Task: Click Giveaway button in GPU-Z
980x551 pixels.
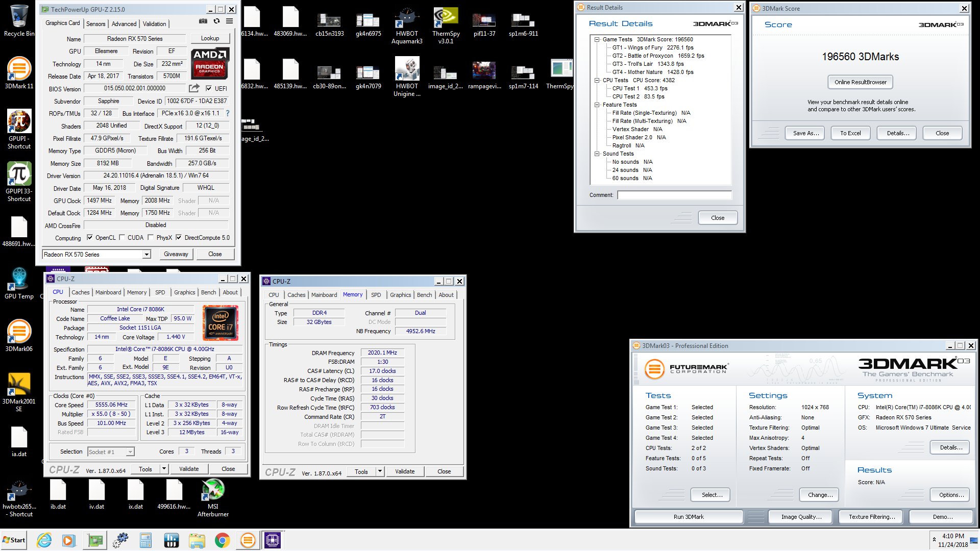Action: click(176, 254)
